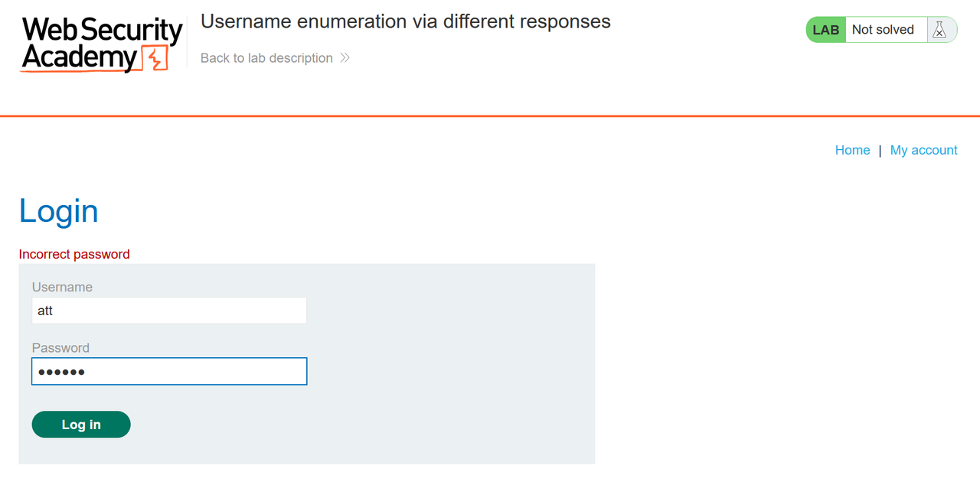This screenshot has height=485, width=980.
Task: Select the 'Not solved' status label
Action: [x=884, y=29]
